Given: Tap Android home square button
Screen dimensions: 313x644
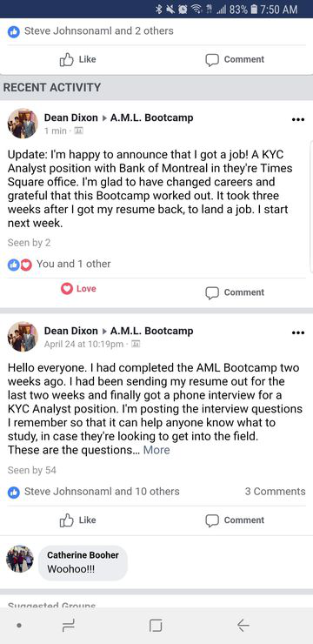Looking at the screenshot, I should tap(156, 626).
